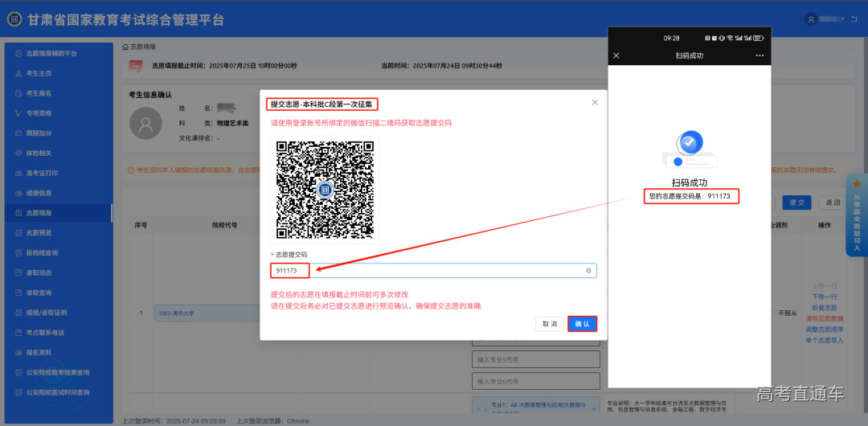
Task: Clear the 志愿提交码 field with the clear icon
Action: (x=588, y=271)
